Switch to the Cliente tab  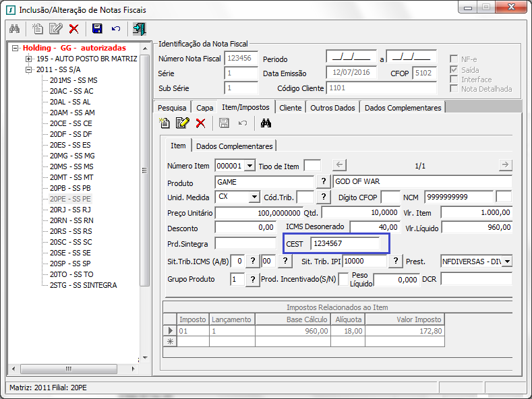coord(290,107)
